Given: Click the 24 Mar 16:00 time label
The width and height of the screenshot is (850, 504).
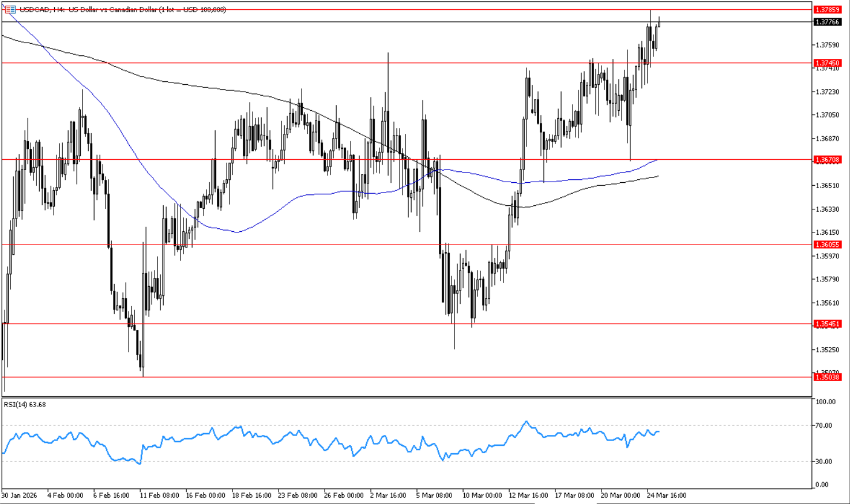Looking at the screenshot, I should 666,495.
